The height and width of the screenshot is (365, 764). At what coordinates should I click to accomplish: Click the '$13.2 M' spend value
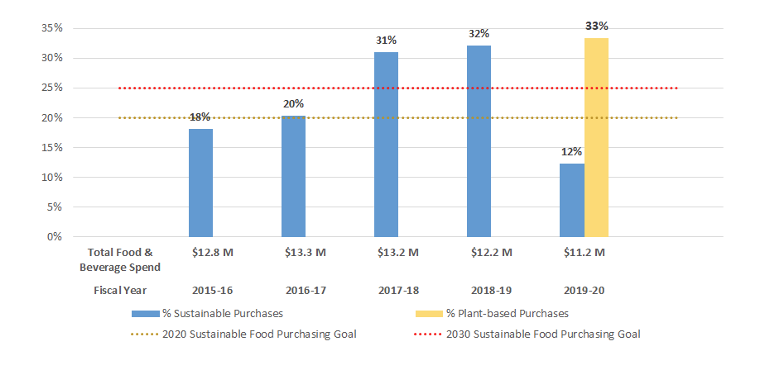(398, 252)
